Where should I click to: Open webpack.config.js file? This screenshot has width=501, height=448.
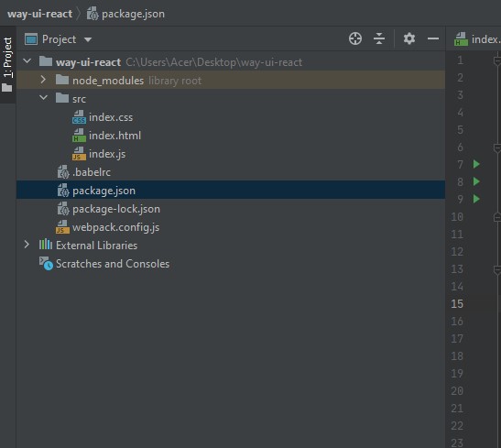coord(231,227)
